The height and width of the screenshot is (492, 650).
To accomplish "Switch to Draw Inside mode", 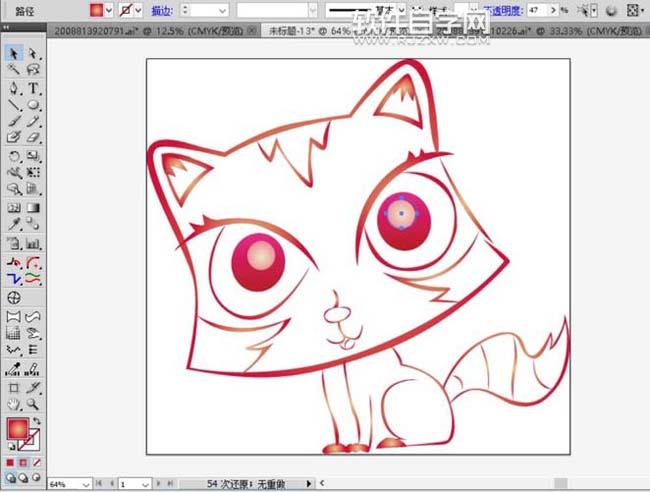I will [x=36, y=477].
